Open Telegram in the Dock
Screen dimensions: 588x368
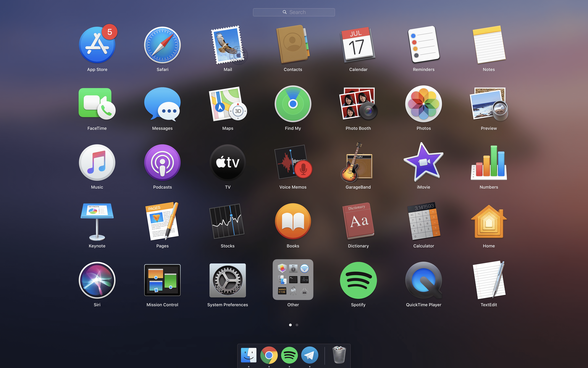(310, 355)
